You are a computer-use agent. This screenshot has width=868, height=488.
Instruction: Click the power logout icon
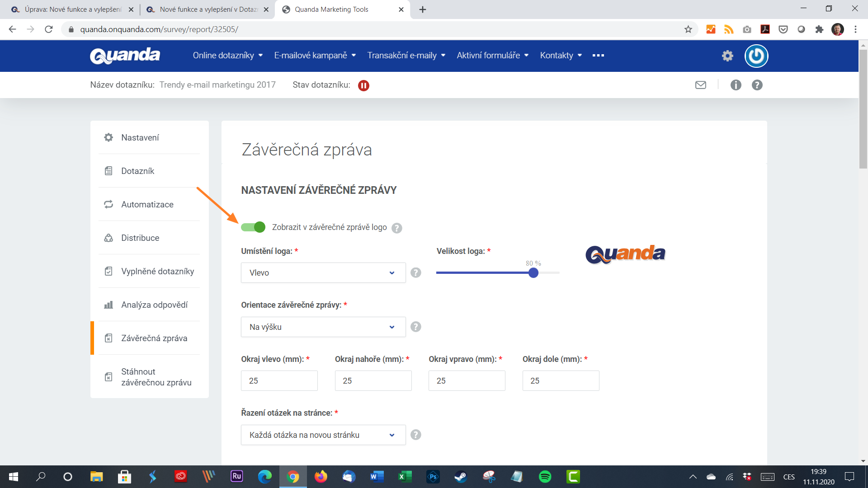[756, 56]
